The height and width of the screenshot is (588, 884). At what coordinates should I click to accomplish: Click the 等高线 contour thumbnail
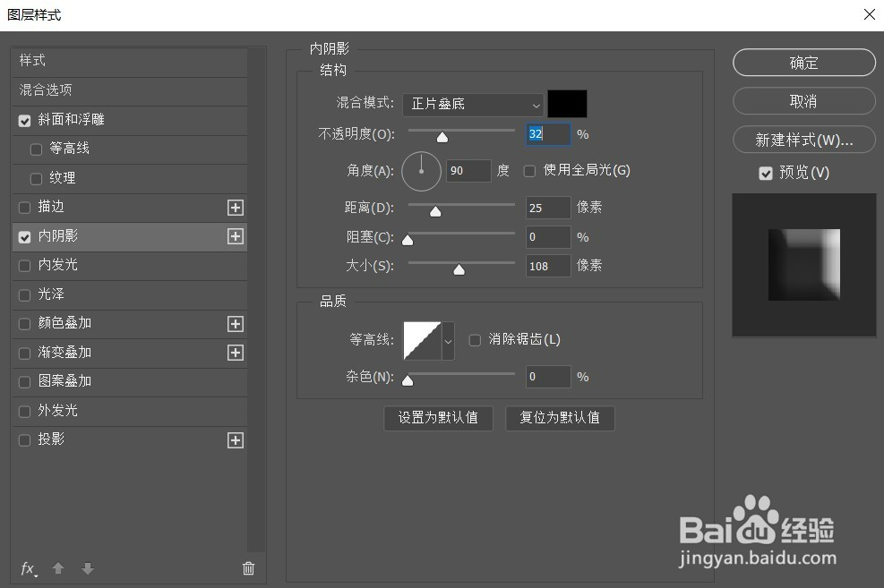422,341
